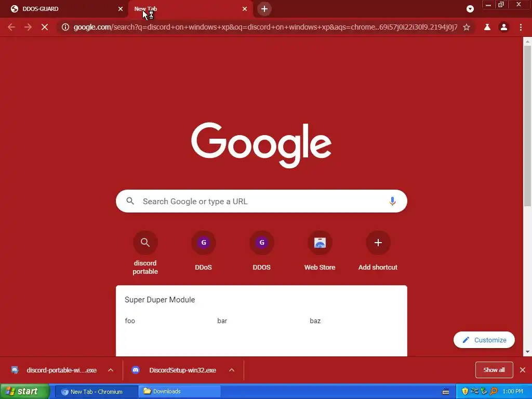Open the discord portable shortcut

coord(145,252)
